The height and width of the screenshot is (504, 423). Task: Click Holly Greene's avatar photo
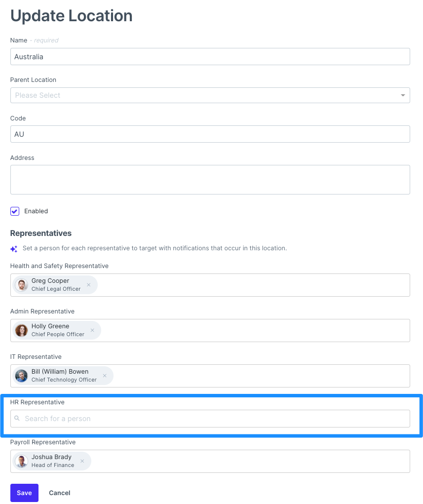pyautogui.click(x=22, y=330)
